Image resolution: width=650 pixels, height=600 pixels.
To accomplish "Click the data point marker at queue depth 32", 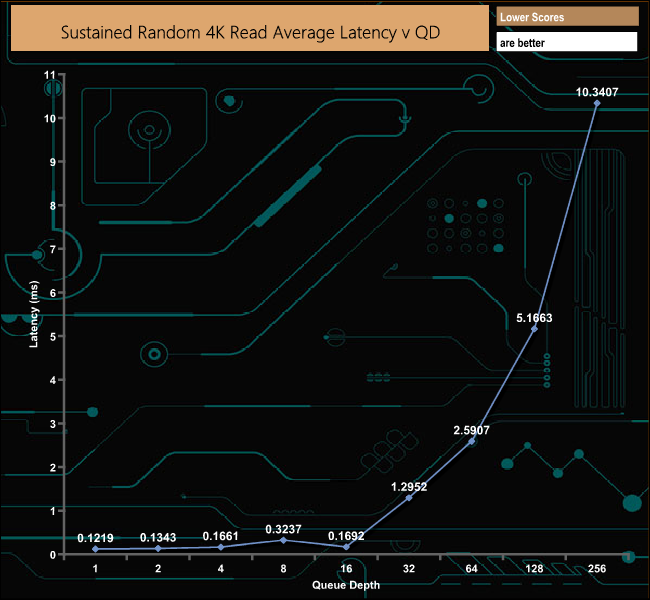I will pyautogui.click(x=409, y=498).
